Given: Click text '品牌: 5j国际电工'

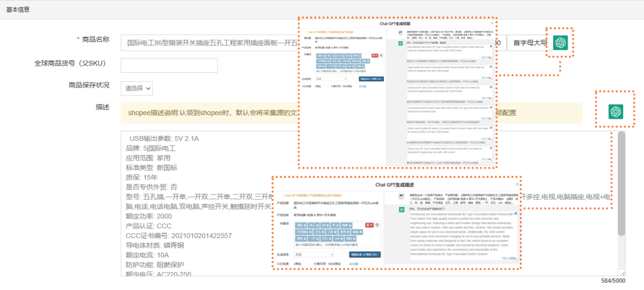Looking at the screenshot, I should click(x=150, y=149).
